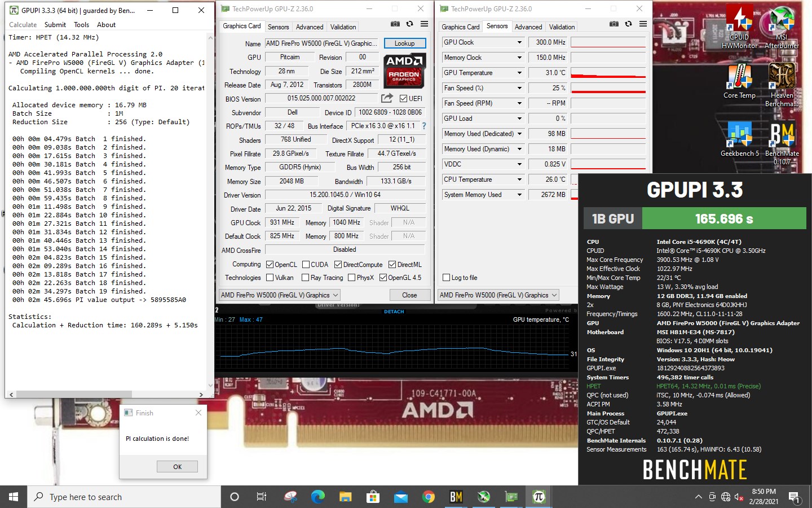Switch to Graphics Card tab in Sensors window
The width and height of the screenshot is (812, 508).
coord(461,27)
